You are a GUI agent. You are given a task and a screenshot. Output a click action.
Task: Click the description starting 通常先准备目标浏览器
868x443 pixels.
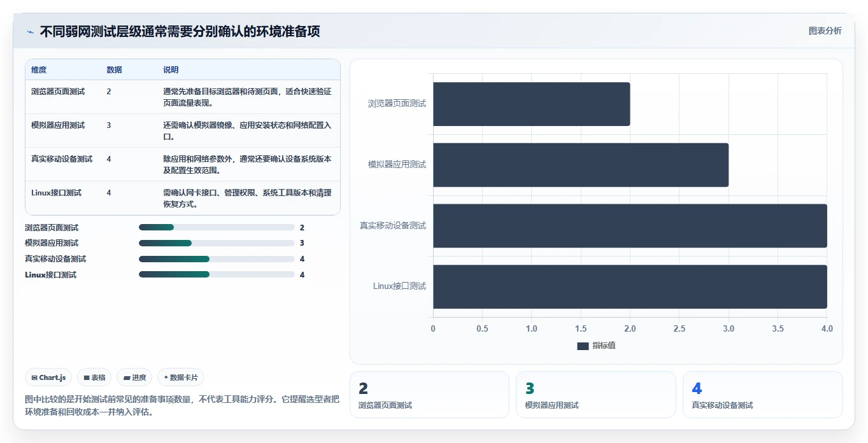pos(247,97)
